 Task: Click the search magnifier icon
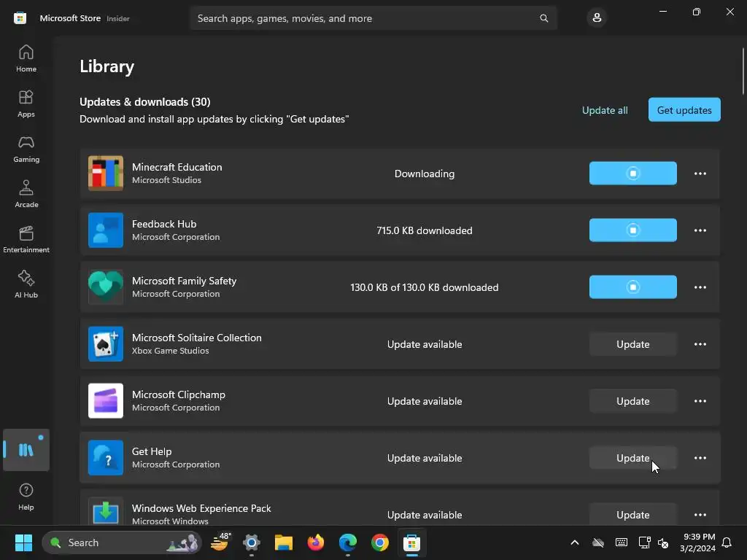[543, 18]
